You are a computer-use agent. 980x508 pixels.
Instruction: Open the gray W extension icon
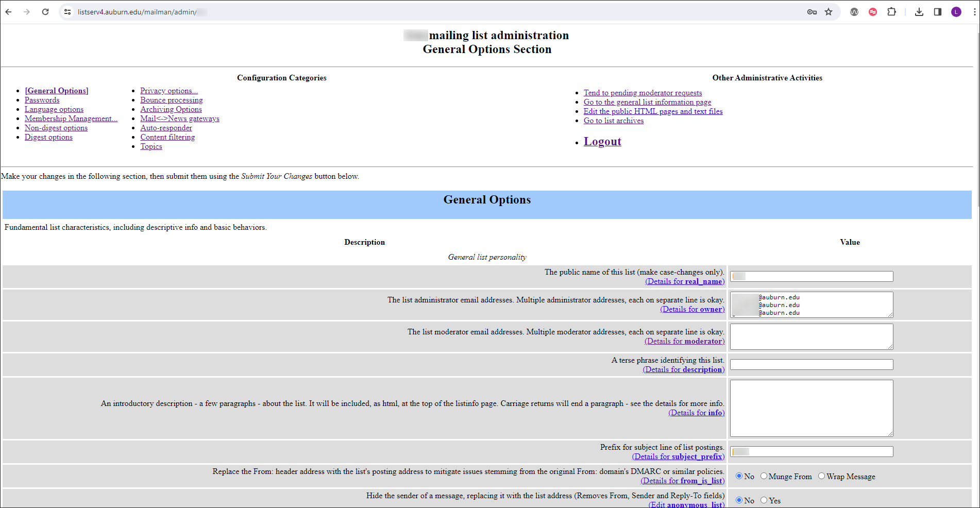pyautogui.click(x=854, y=12)
